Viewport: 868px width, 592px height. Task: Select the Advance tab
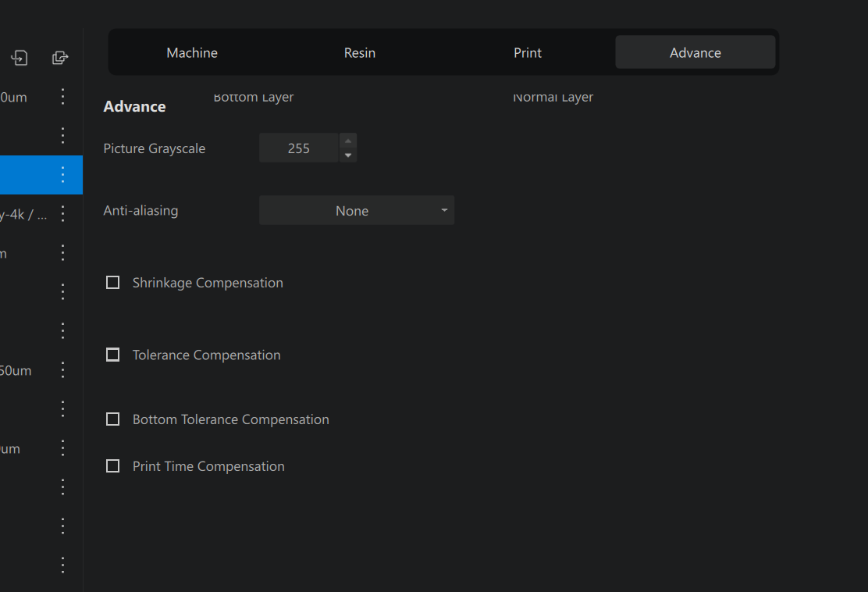tap(695, 52)
